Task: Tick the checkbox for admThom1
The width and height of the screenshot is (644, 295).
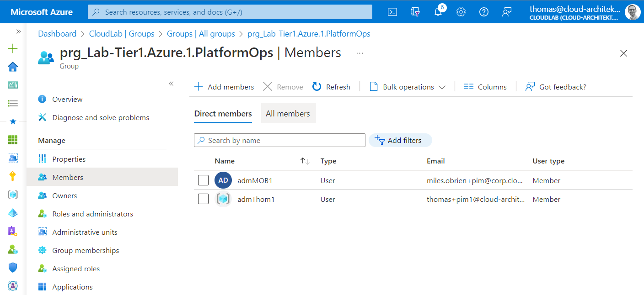Action: click(x=204, y=199)
